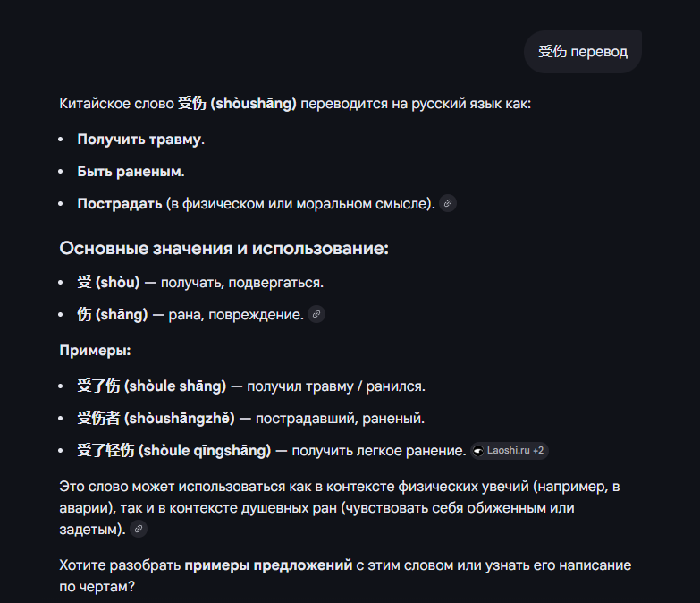
Task: Click the "受伤 перевод" user message bubble
Action: (583, 52)
